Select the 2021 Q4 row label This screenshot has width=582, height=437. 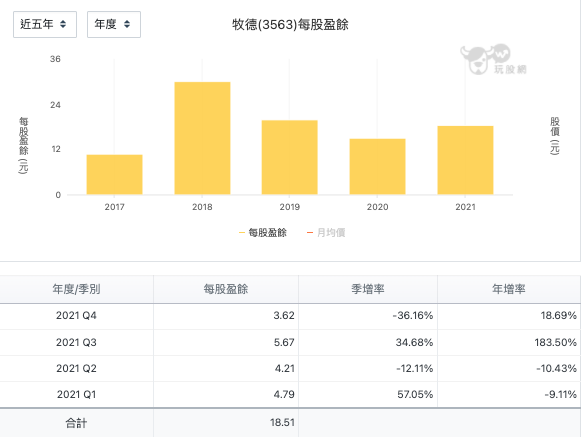pos(76,316)
